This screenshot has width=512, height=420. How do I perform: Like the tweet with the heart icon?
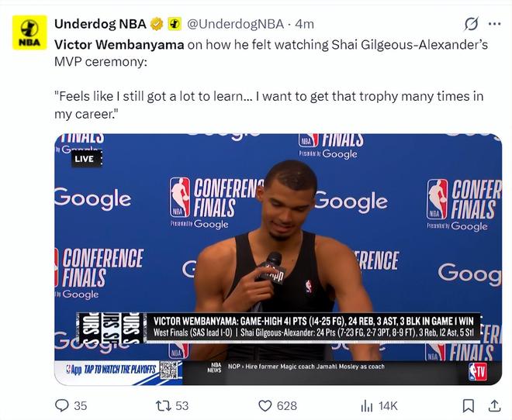click(x=265, y=405)
